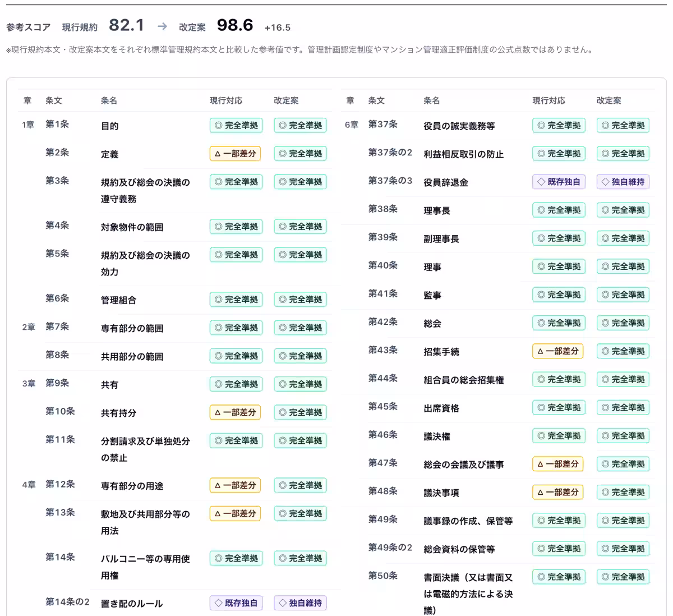Click the 改定案 完全準拠 badge for 第48条 議決事項
The image size is (673, 616).
point(623,492)
